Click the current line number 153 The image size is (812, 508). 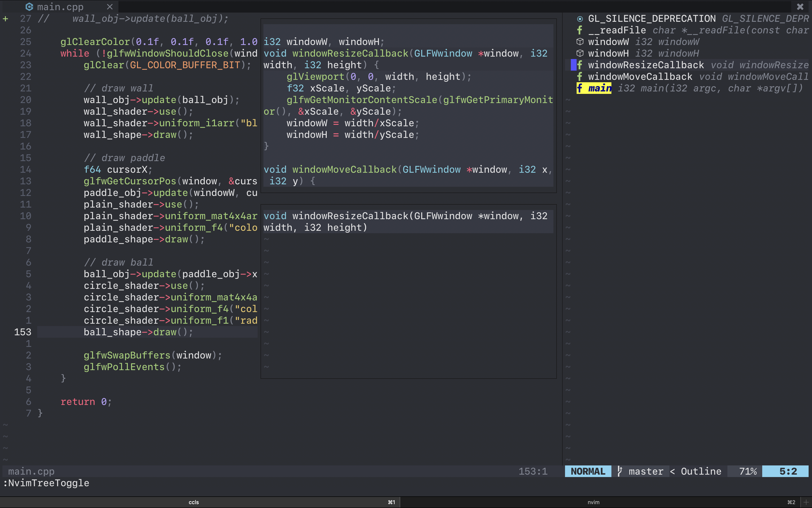(23, 332)
